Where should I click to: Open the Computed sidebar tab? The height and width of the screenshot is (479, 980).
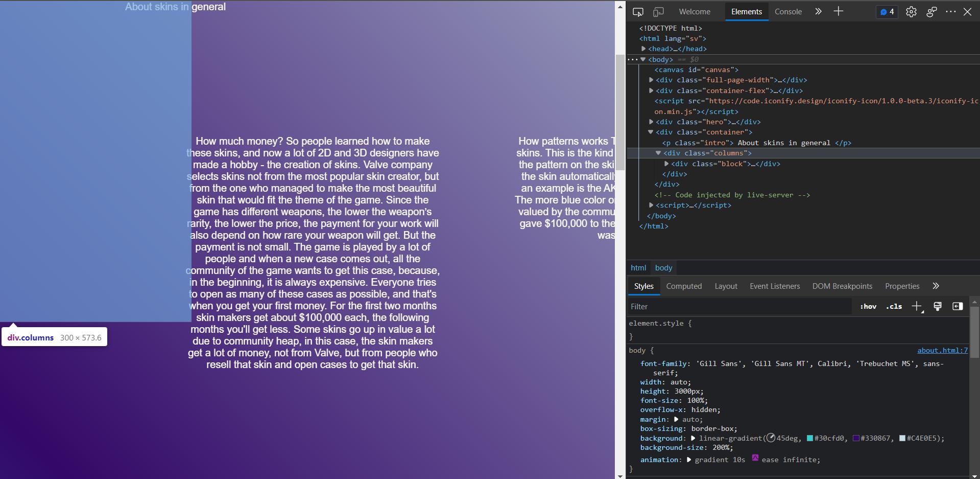684,286
